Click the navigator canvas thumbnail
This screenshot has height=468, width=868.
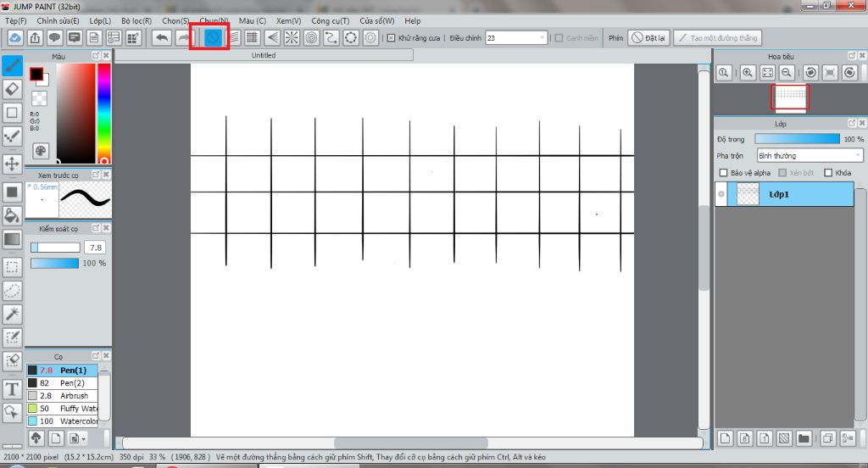pyautogui.click(x=790, y=97)
